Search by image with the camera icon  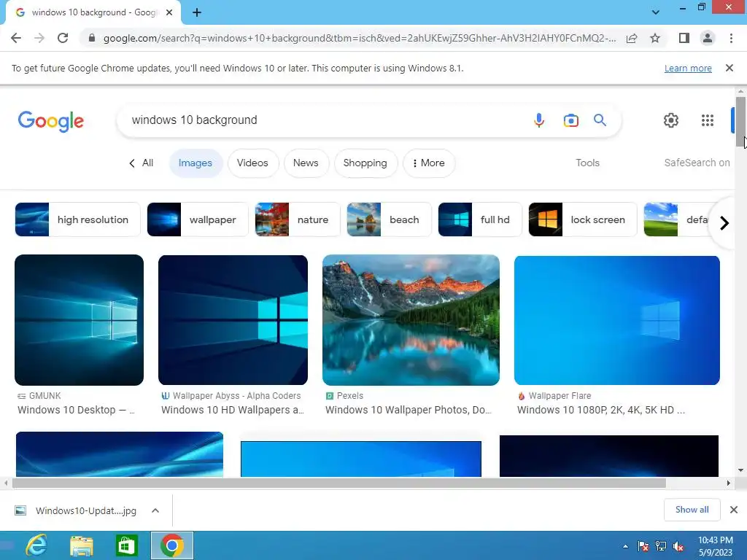pyautogui.click(x=570, y=120)
